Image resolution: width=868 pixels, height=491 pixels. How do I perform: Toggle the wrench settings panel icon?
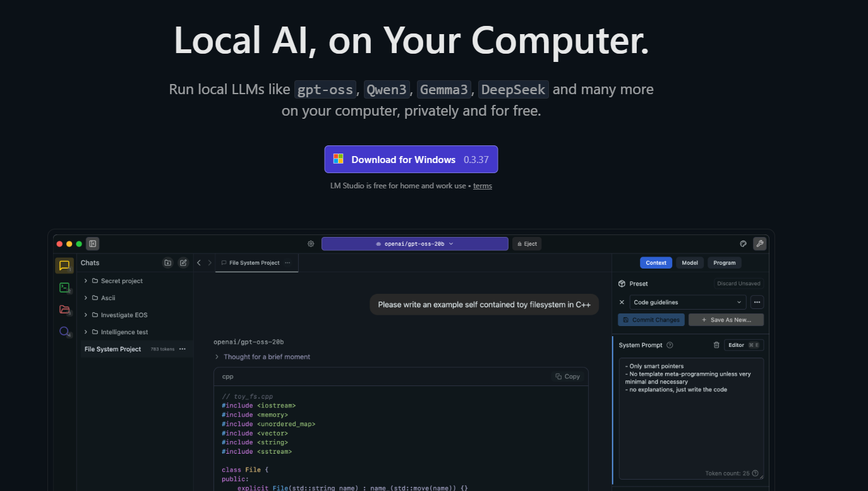coord(759,243)
